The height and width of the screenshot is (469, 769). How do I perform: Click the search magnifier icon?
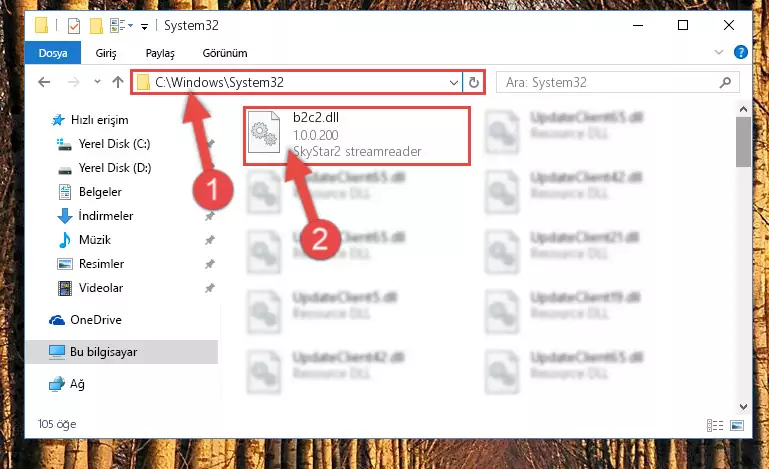(725, 82)
